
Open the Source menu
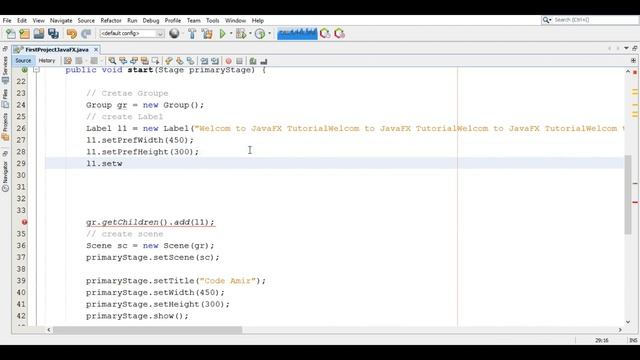point(86,20)
